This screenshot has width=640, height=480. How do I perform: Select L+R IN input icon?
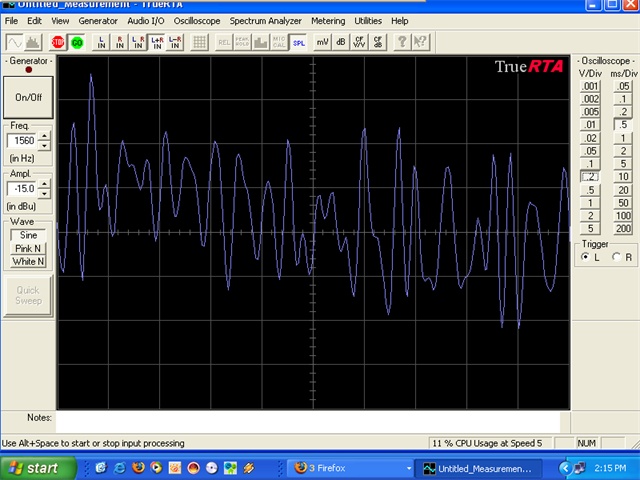157,42
